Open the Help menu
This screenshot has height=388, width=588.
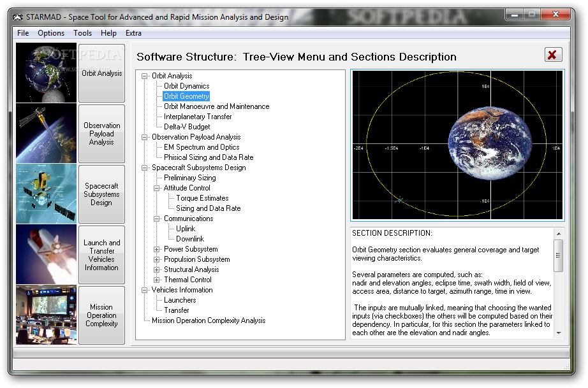[108, 33]
